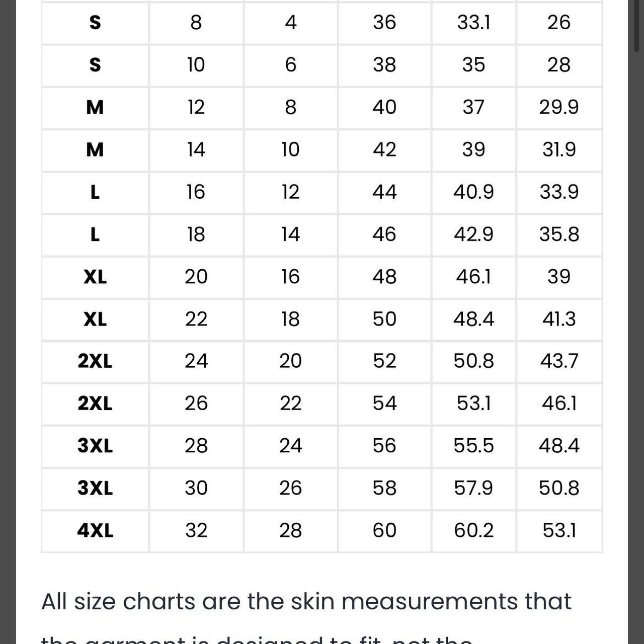
Task: Select the 43.7 value cell
Action: click(558, 361)
